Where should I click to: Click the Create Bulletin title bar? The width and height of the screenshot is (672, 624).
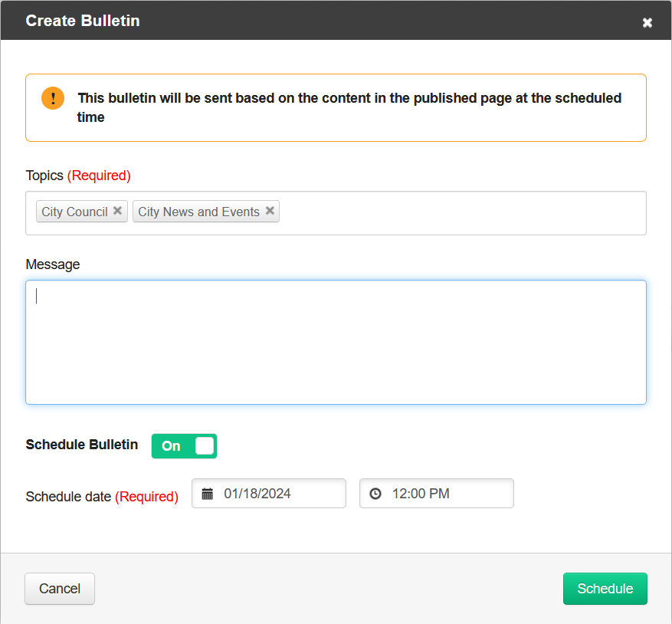[82, 21]
